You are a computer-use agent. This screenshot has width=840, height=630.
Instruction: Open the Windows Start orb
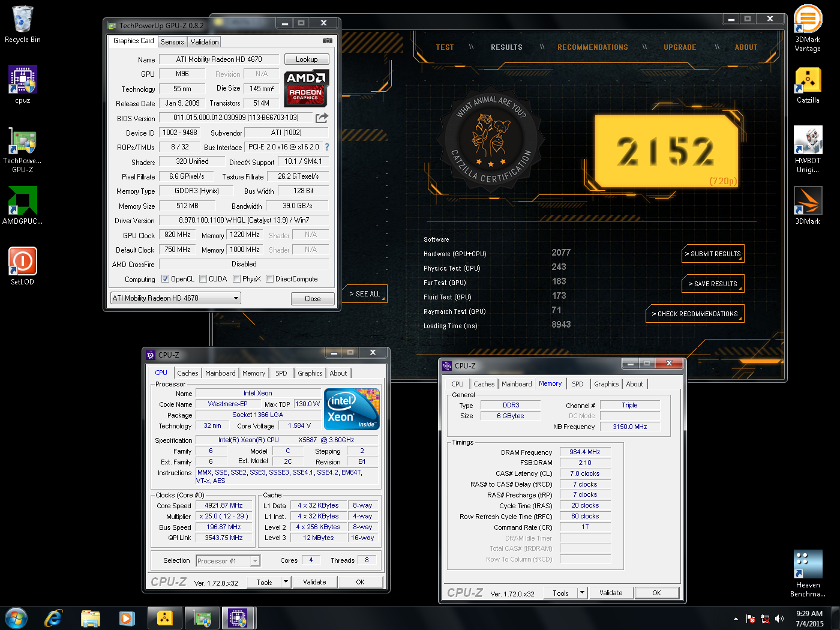(16, 618)
